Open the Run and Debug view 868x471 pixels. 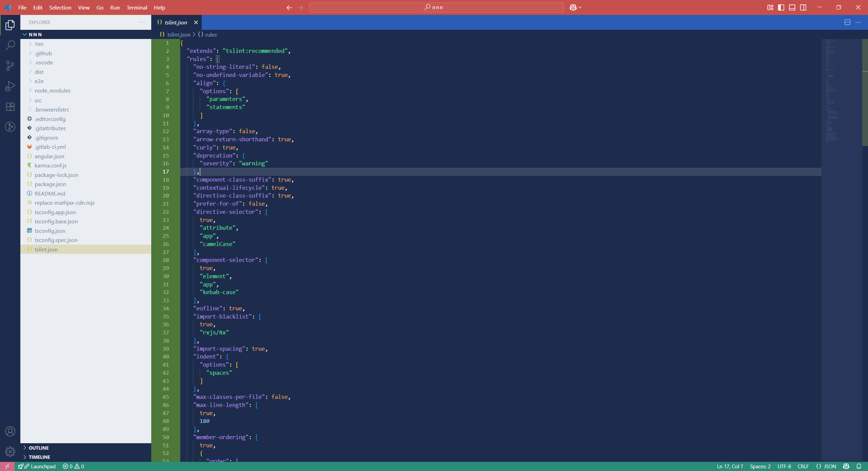tap(10, 86)
